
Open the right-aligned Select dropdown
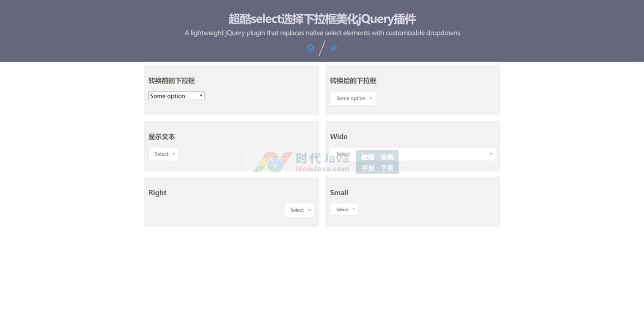point(299,210)
